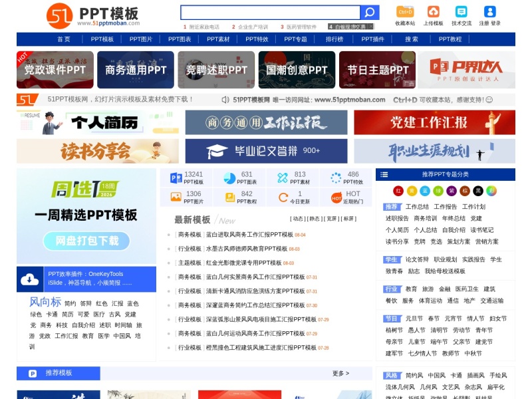This screenshot has height=399, width=532.
Task: Select the purple 紫 color circle
Action: coord(452,191)
